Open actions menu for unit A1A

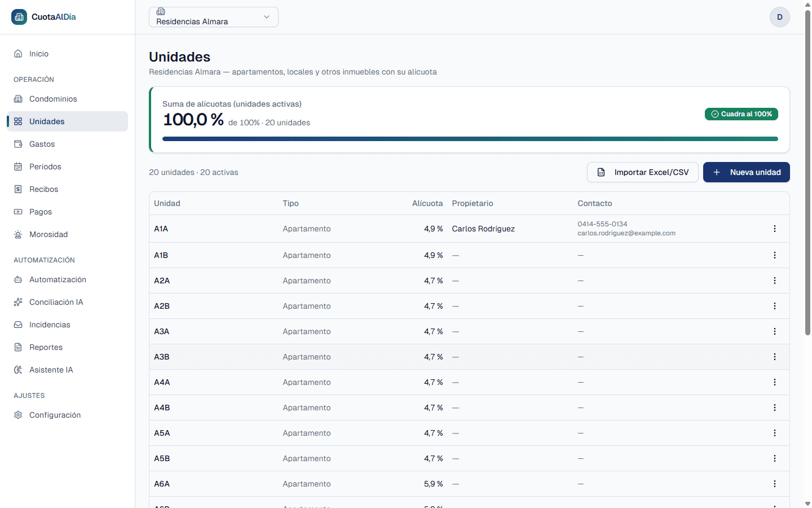pyautogui.click(x=775, y=229)
